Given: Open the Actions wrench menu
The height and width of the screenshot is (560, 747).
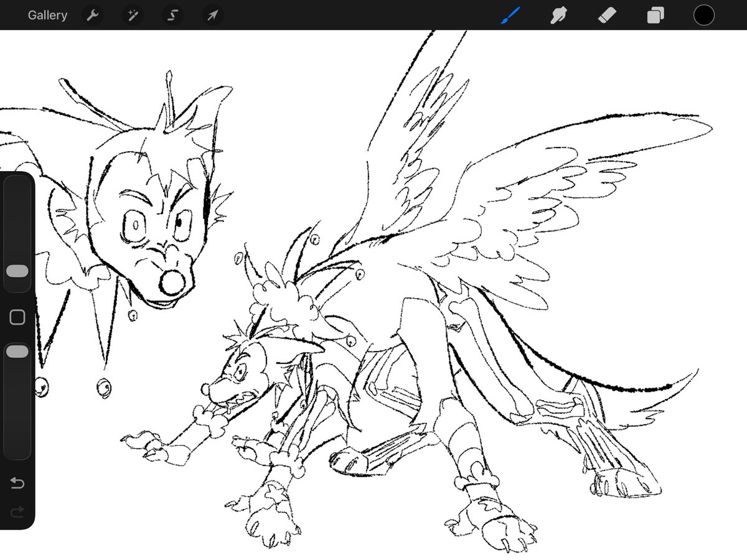Looking at the screenshot, I should pos(93,15).
